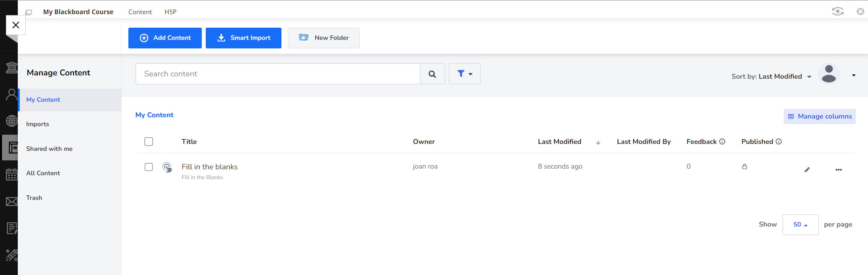This screenshot has width=868, height=275.
Task: Click the user avatar icon
Action: pos(829,74)
